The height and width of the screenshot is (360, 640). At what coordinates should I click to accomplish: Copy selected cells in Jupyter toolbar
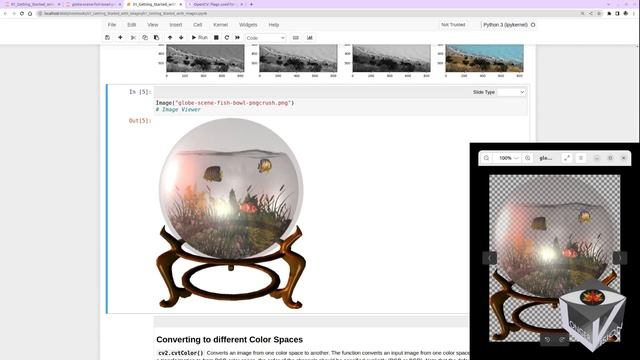coord(145,38)
